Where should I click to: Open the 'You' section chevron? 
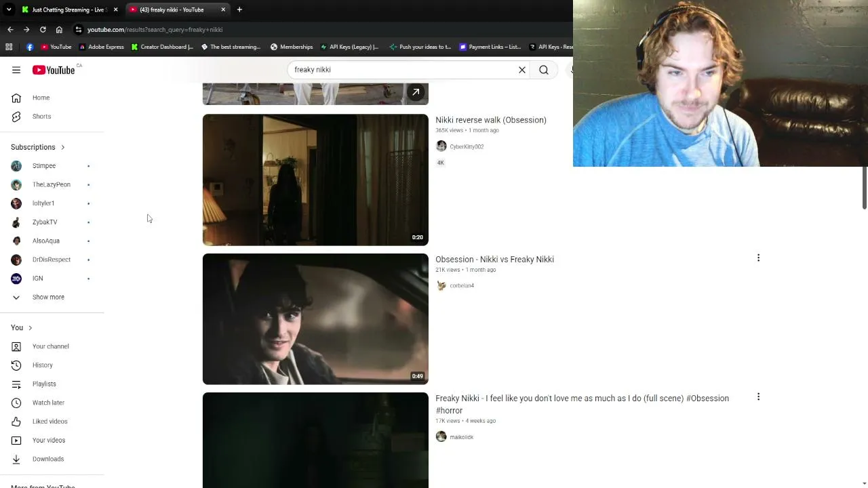coord(30,328)
